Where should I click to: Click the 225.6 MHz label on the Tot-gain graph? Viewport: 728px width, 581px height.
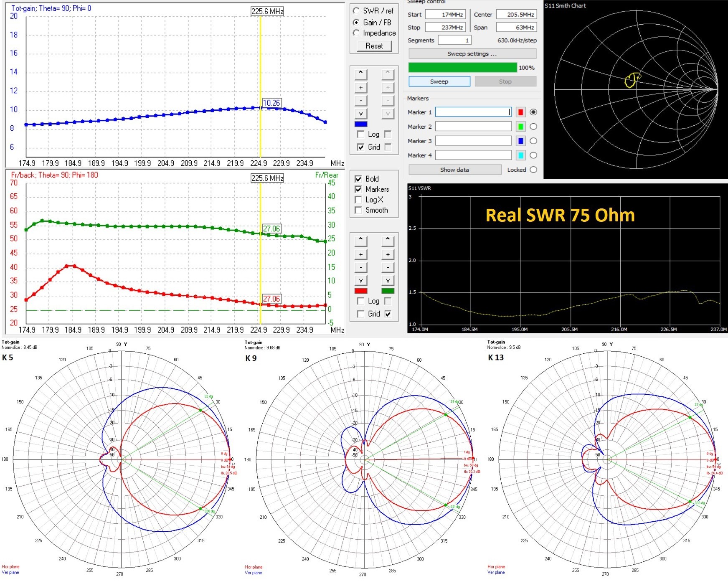[267, 11]
